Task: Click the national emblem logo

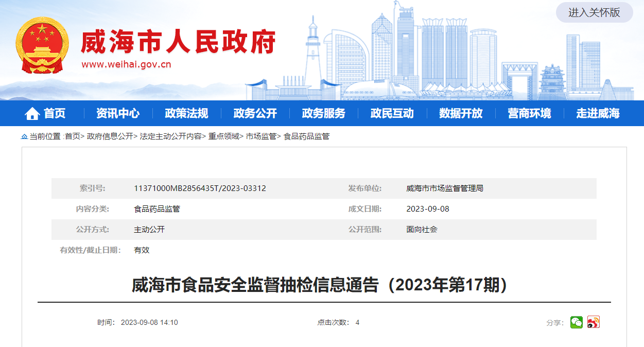Action: point(42,46)
